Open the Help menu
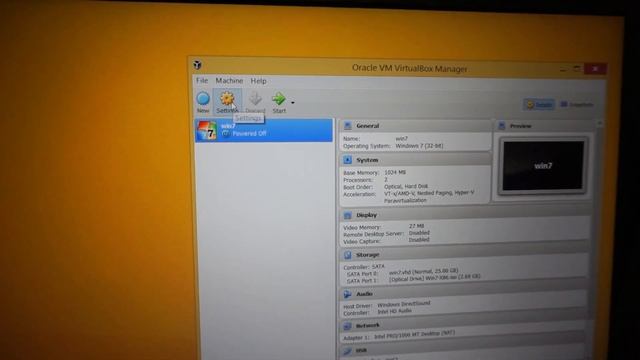 click(x=258, y=81)
